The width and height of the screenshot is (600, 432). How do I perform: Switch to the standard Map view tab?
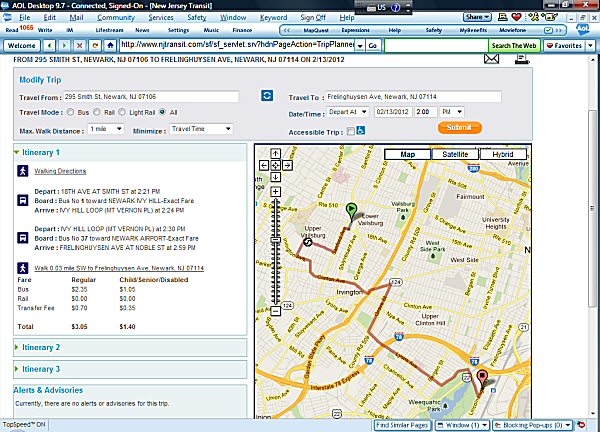408,154
